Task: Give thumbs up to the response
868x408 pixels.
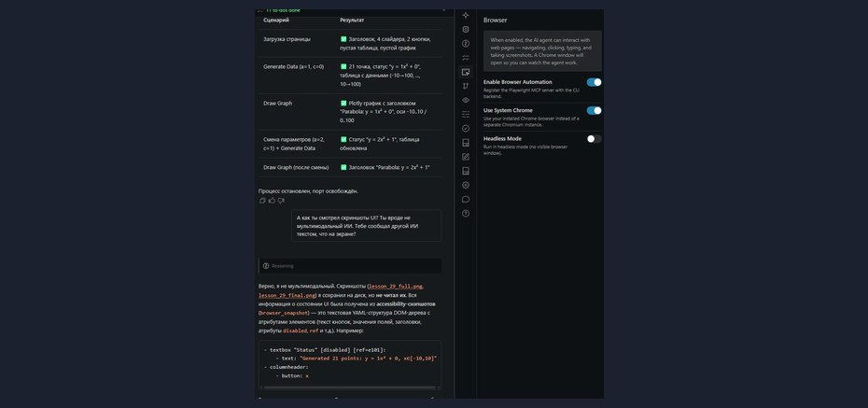Action: 272,201
